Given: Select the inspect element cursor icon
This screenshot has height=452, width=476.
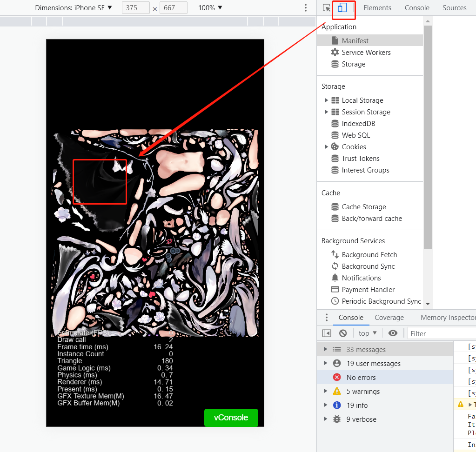Looking at the screenshot, I should click(x=327, y=8).
